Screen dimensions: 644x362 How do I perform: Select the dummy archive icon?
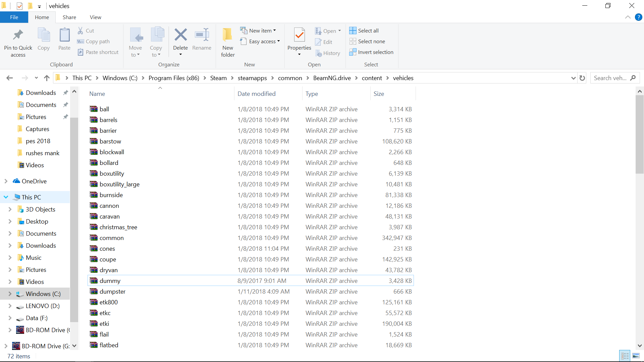[94, 281]
